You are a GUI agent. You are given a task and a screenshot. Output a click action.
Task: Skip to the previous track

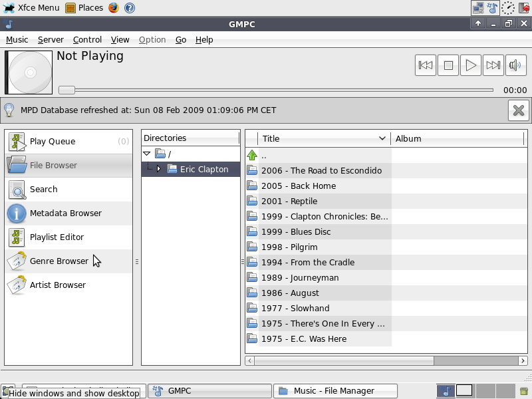coord(426,65)
